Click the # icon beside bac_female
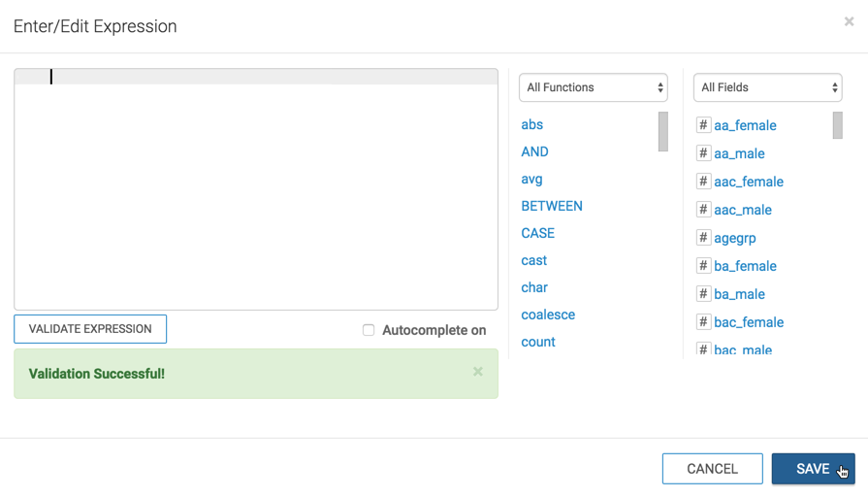Screen dimensions: 868x498 pos(704,322)
